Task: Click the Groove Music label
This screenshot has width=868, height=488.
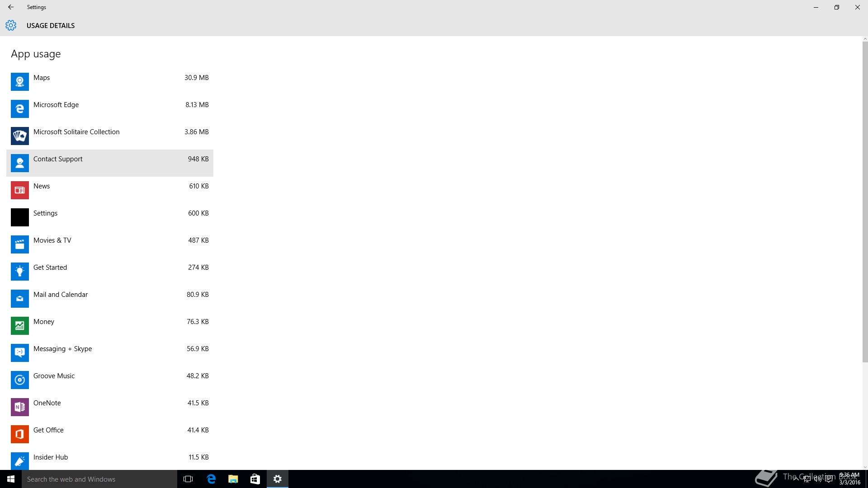Action: pyautogui.click(x=54, y=376)
